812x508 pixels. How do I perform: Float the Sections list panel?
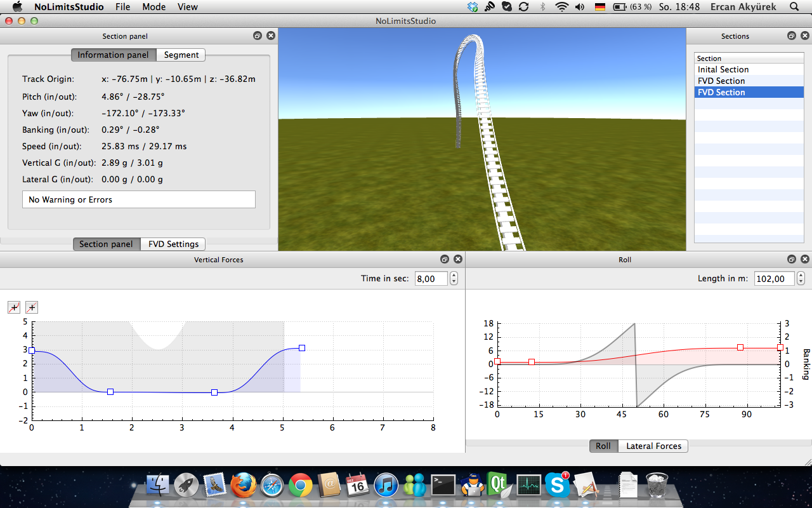coord(792,36)
